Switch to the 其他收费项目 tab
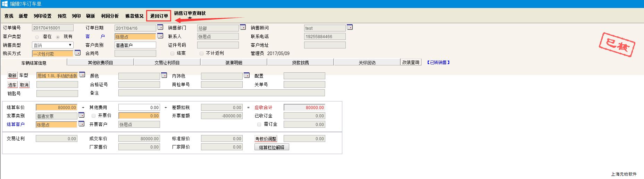644x179 pixels. [x=100, y=63]
